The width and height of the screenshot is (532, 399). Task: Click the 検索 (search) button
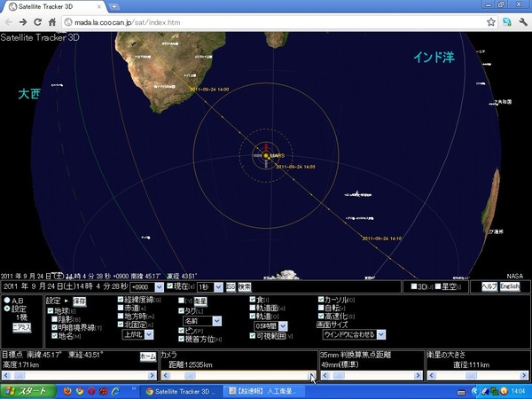tap(245, 287)
